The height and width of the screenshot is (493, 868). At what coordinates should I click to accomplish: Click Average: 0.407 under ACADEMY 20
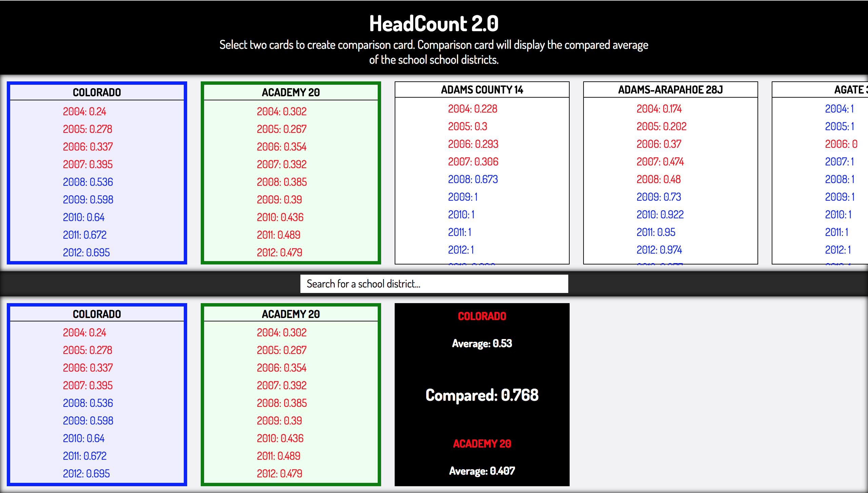click(x=482, y=471)
